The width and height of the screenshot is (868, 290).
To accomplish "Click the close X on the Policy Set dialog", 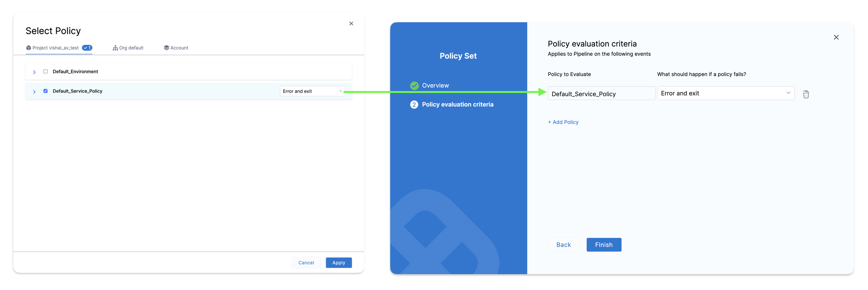I will pos(837,37).
